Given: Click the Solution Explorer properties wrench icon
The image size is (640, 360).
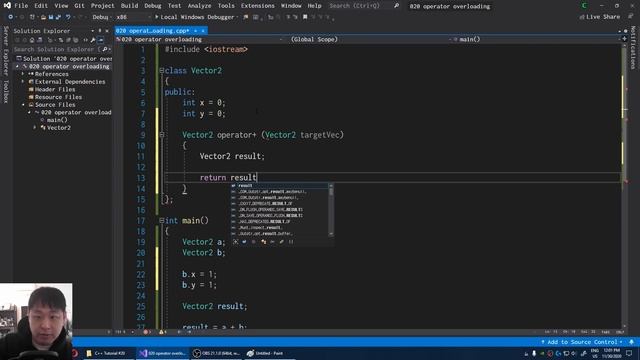Looking at the screenshot, I should point(93,40).
